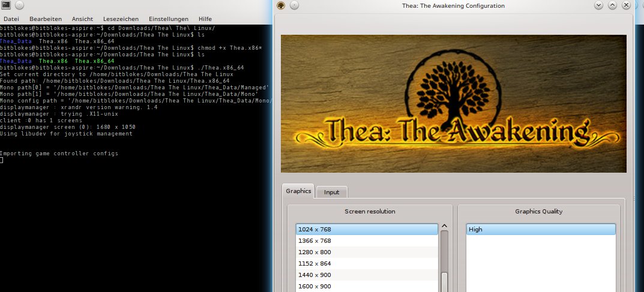Open the Datei menu in terminal
644x292 pixels.
point(11,19)
